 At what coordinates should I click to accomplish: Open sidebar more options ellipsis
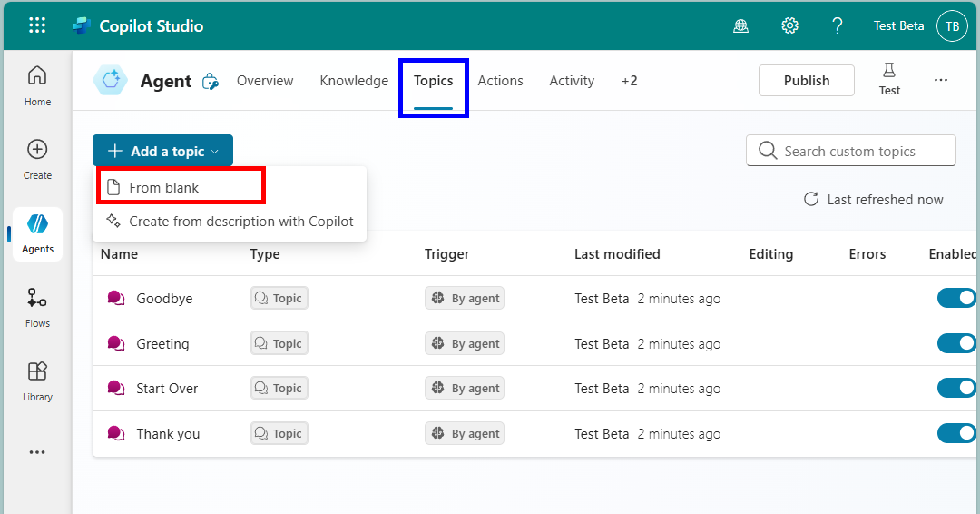pos(37,452)
